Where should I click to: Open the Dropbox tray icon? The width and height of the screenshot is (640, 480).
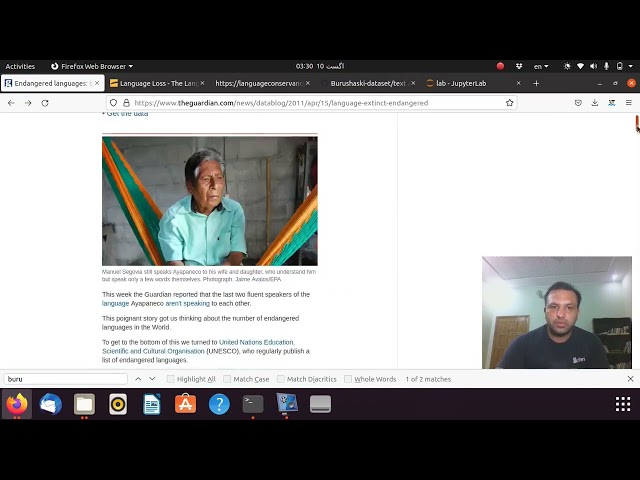tap(519, 66)
